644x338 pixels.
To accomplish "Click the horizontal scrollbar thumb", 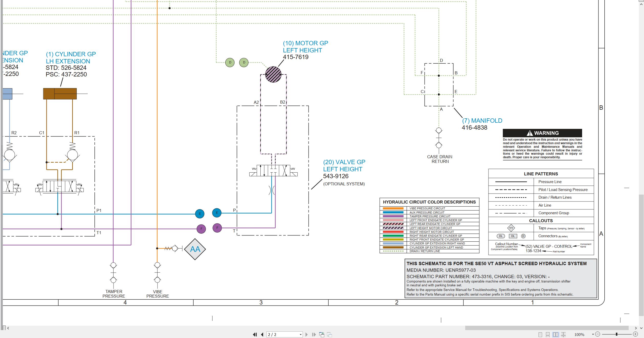I will [547, 328].
